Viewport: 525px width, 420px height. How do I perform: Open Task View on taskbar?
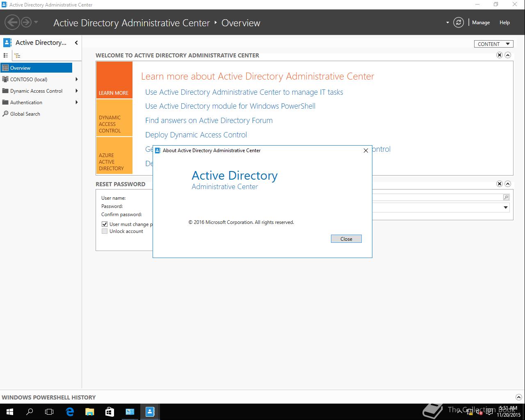point(49,412)
